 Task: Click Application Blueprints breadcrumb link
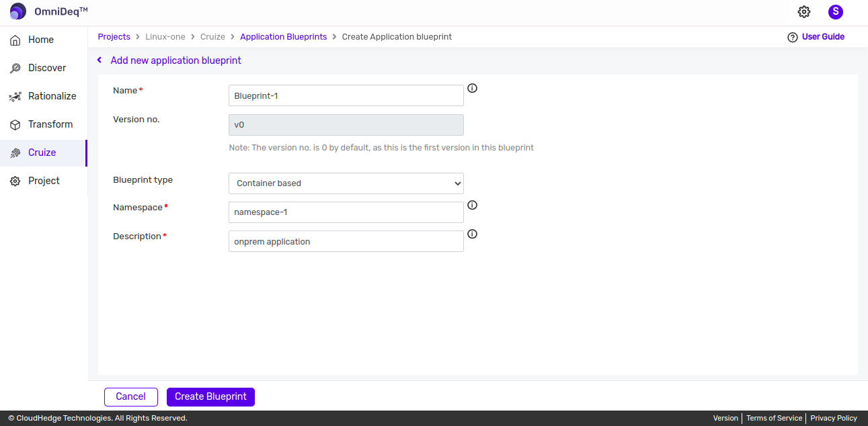[x=284, y=37]
